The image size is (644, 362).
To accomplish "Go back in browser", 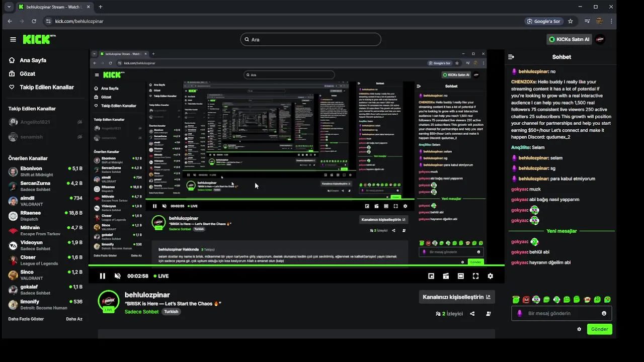I will pos(10,21).
